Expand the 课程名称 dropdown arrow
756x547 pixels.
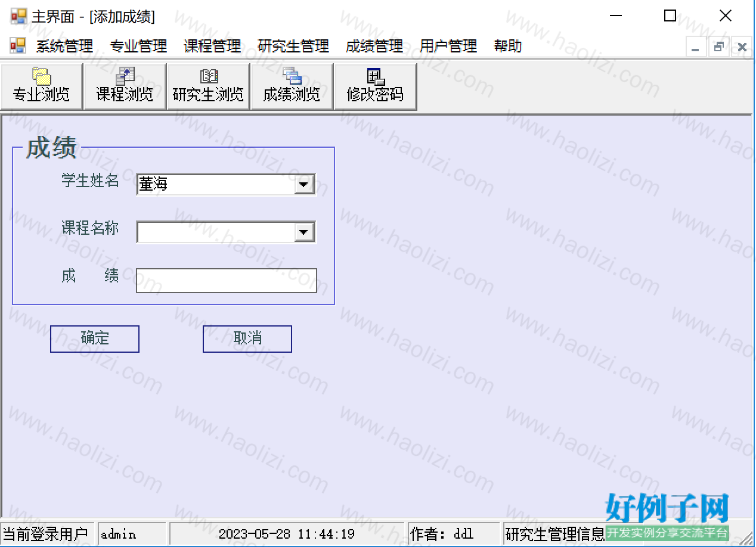click(304, 232)
